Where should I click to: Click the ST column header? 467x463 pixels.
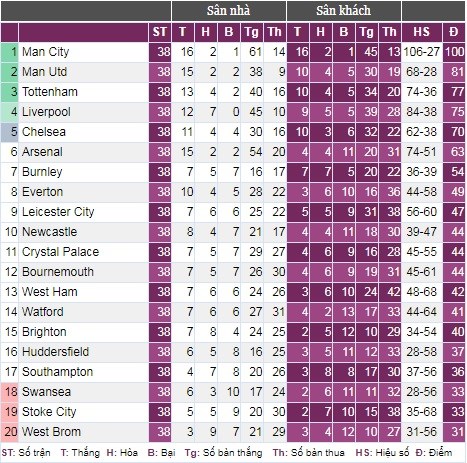160,32
